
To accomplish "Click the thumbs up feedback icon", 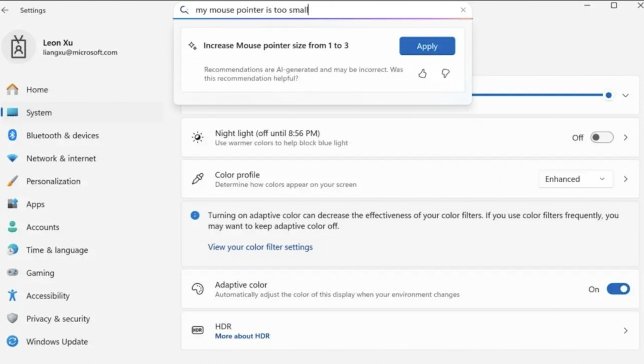I will [422, 73].
